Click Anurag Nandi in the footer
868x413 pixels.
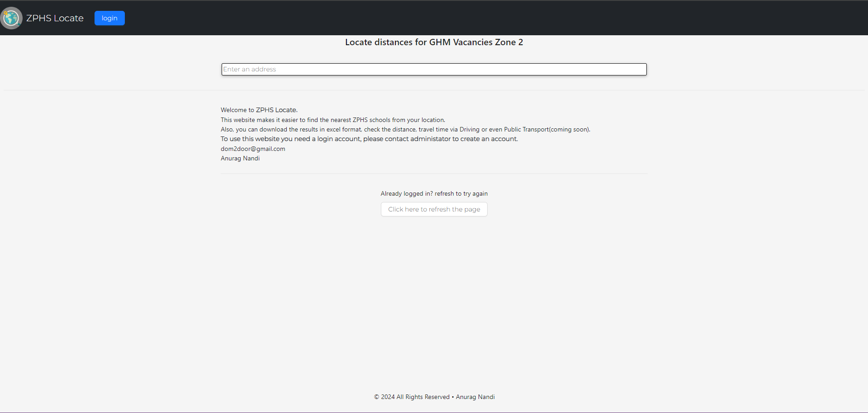pyautogui.click(x=475, y=397)
